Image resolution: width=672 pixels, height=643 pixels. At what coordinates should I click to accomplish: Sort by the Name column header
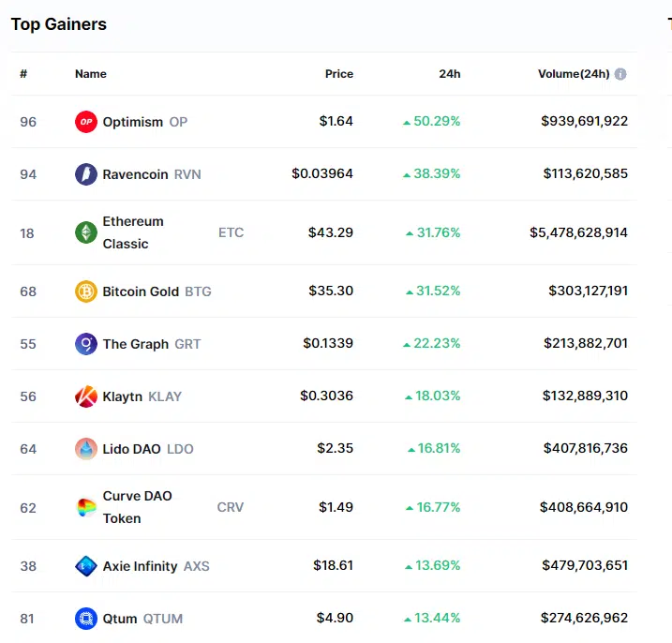coord(91,74)
